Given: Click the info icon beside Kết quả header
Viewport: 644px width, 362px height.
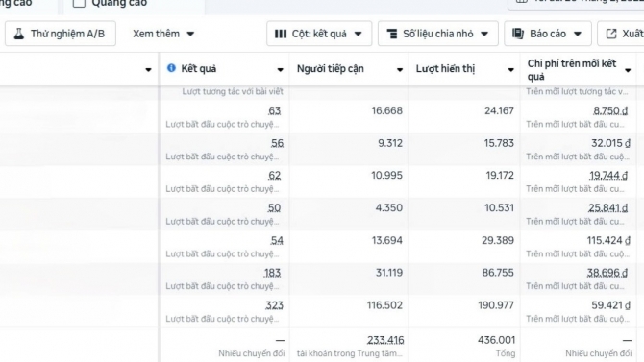Looking at the screenshot, I should coord(171,68).
